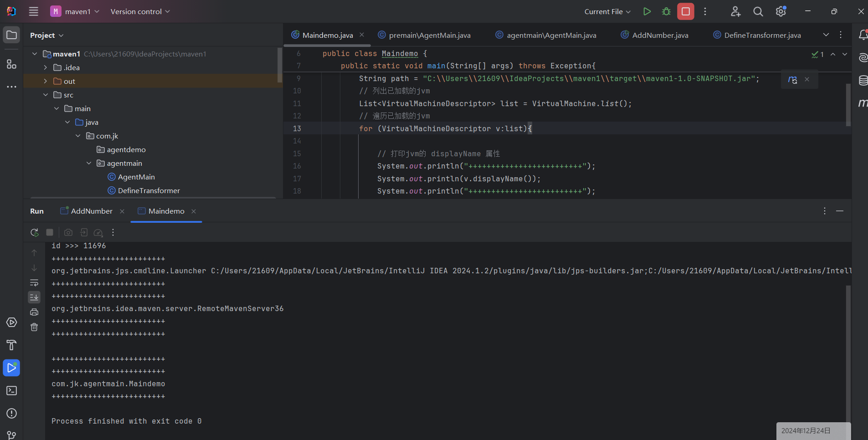Switch to premain\AgentMain.java tab
This screenshot has height=440, width=868.
(x=424, y=35)
